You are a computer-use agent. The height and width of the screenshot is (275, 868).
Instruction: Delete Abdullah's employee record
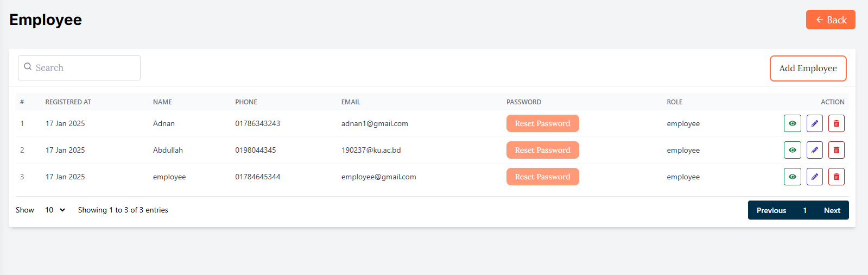point(836,150)
